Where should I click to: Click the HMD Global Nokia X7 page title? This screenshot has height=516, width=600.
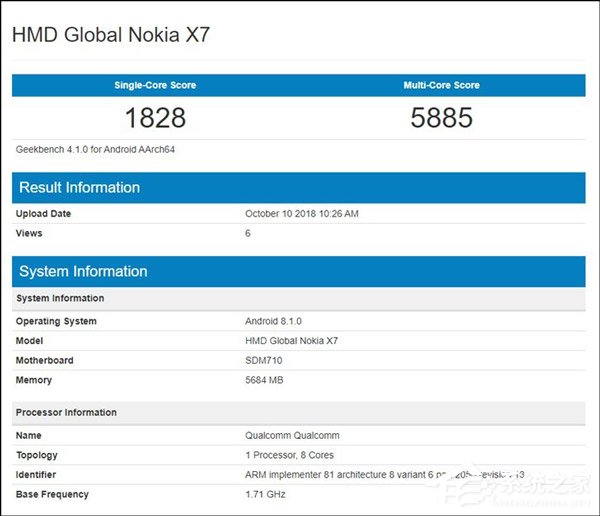coord(111,35)
